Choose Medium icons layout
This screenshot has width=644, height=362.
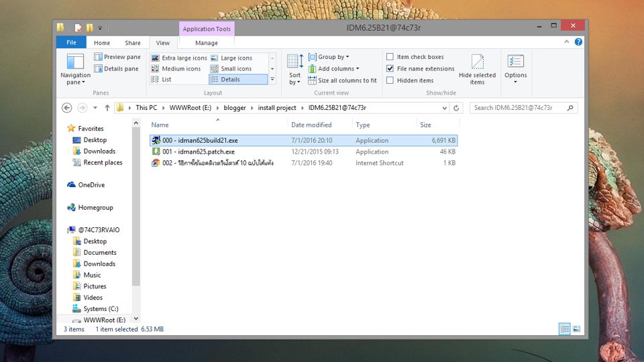176,68
